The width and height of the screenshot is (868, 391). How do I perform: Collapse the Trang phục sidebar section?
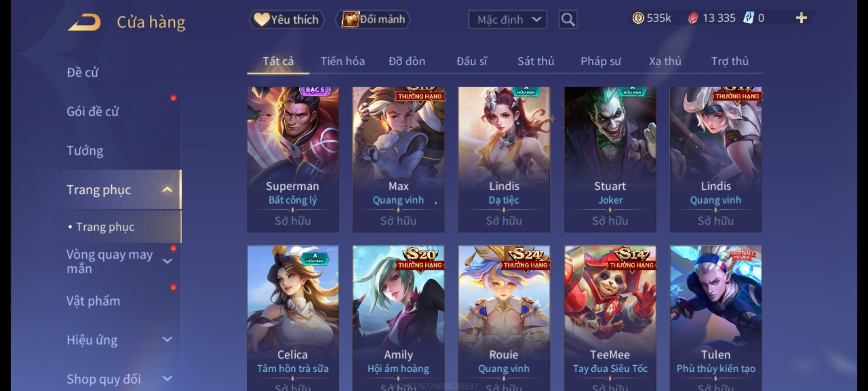(x=167, y=190)
